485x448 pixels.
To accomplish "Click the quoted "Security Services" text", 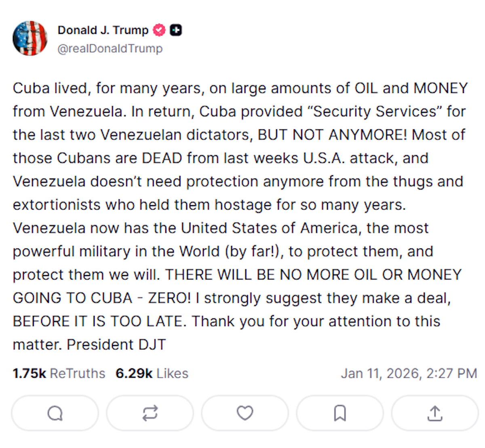I will point(375,111).
